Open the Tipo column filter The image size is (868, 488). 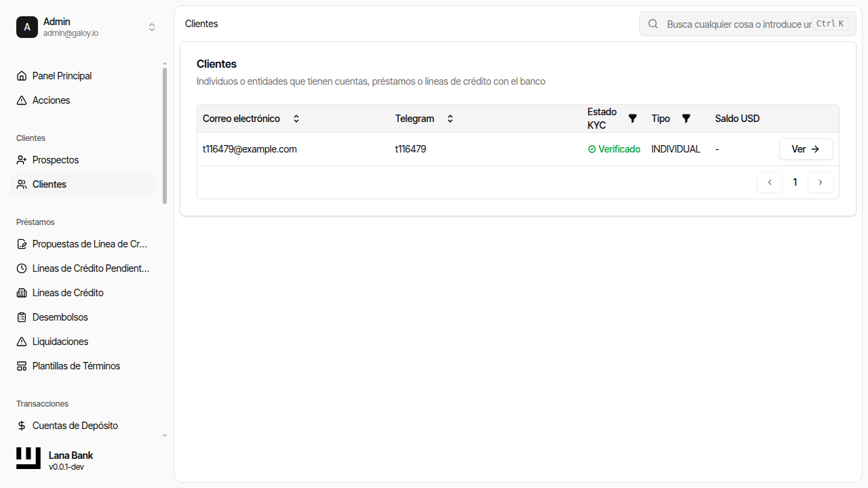tap(686, 119)
